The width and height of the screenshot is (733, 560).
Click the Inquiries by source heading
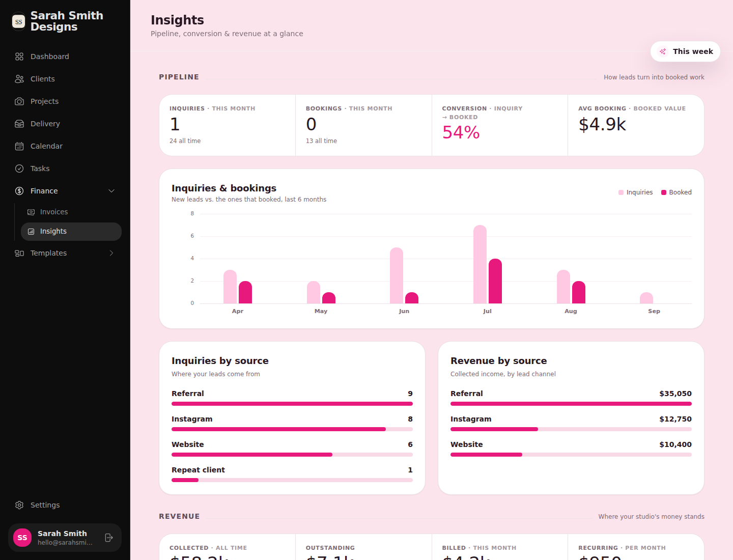coord(220,361)
